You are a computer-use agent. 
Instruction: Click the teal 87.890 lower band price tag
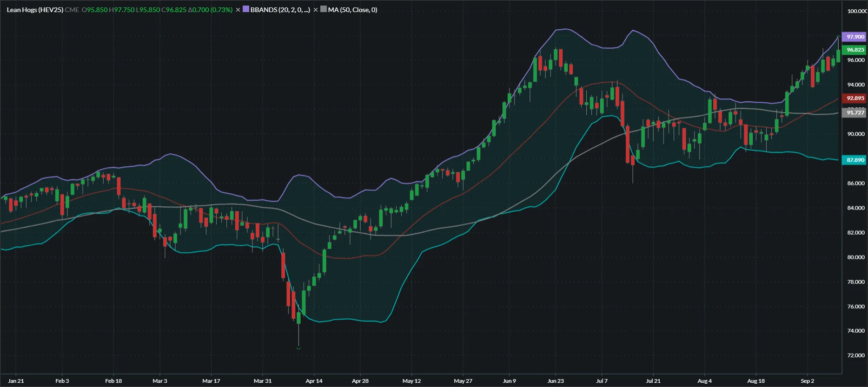pos(855,160)
